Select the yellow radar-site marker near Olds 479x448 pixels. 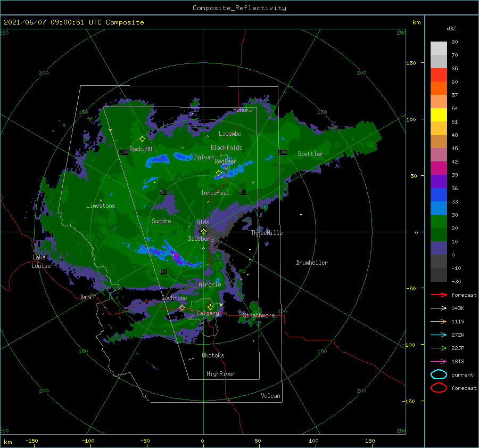point(203,232)
